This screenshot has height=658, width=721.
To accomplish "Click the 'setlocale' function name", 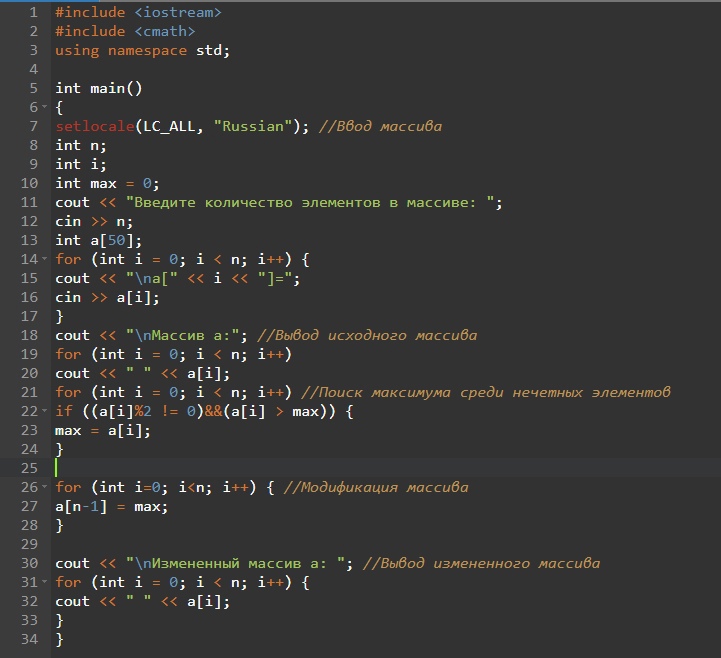I will coord(95,126).
